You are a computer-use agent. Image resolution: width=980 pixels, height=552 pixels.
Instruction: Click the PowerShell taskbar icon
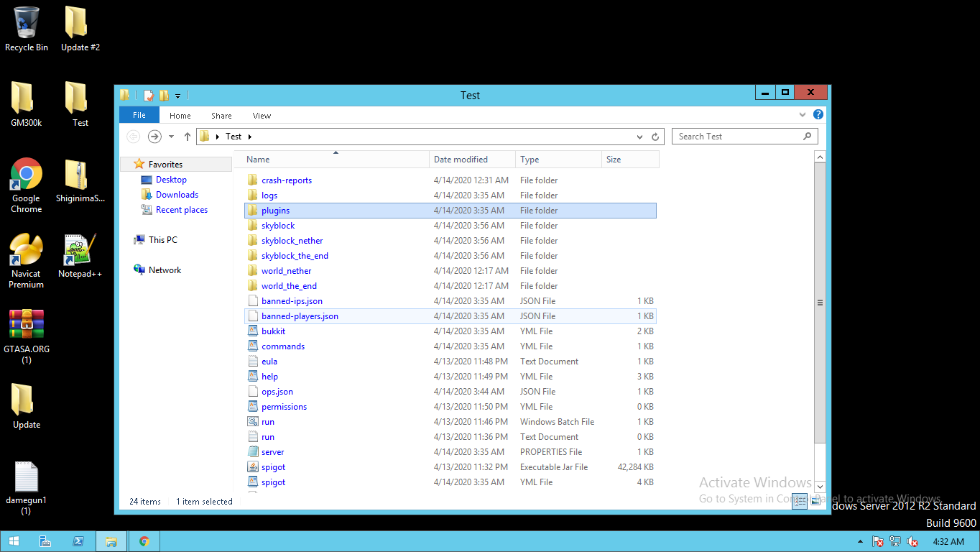pos(78,541)
